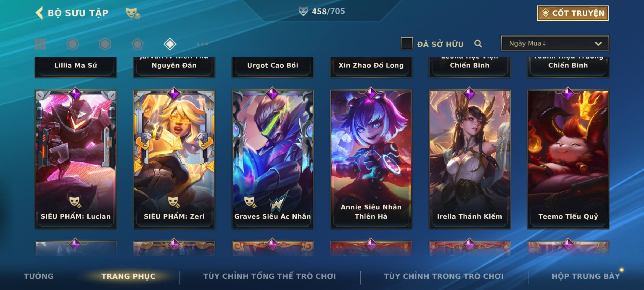Go back using the Bộ Sưu Tập arrow

point(39,13)
